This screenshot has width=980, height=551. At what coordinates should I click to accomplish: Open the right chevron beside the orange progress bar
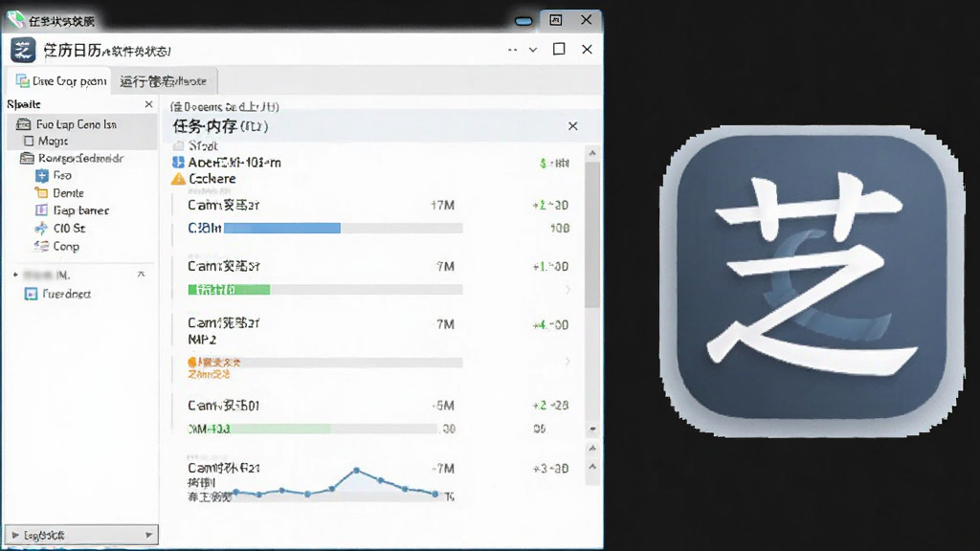click(x=568, y=362)
